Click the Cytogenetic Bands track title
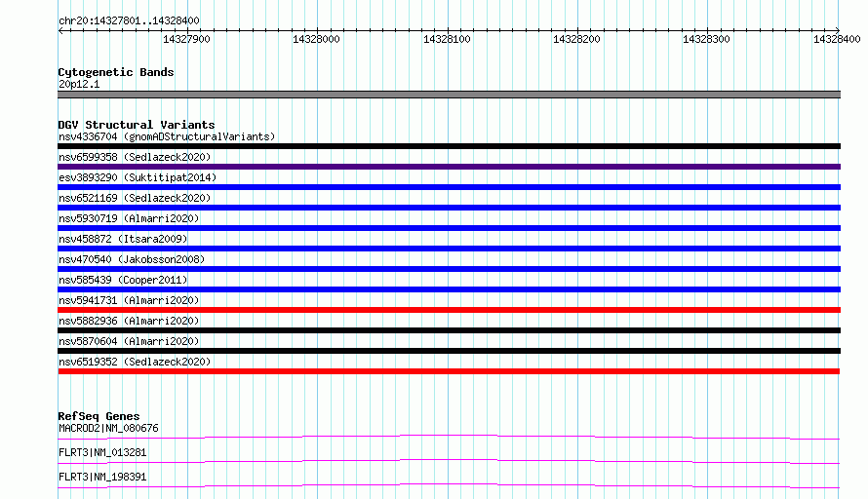 coord(116,72)
